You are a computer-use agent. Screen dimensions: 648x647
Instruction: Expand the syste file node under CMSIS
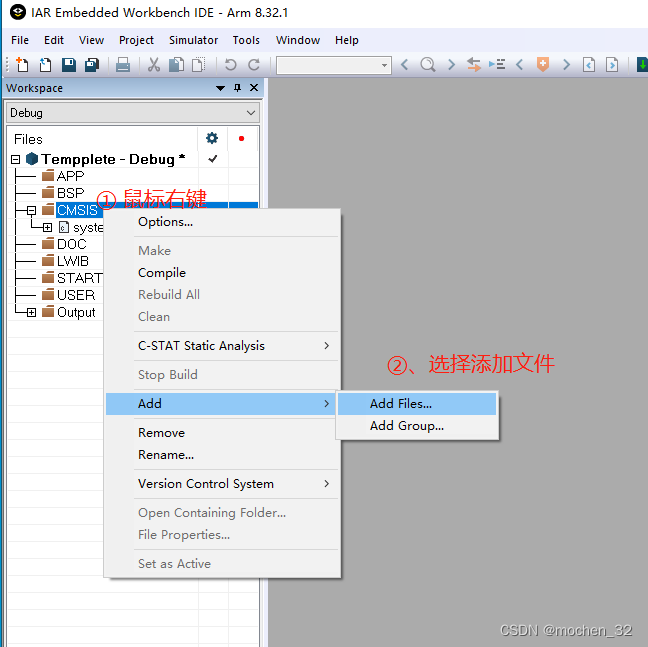(48, 227)
